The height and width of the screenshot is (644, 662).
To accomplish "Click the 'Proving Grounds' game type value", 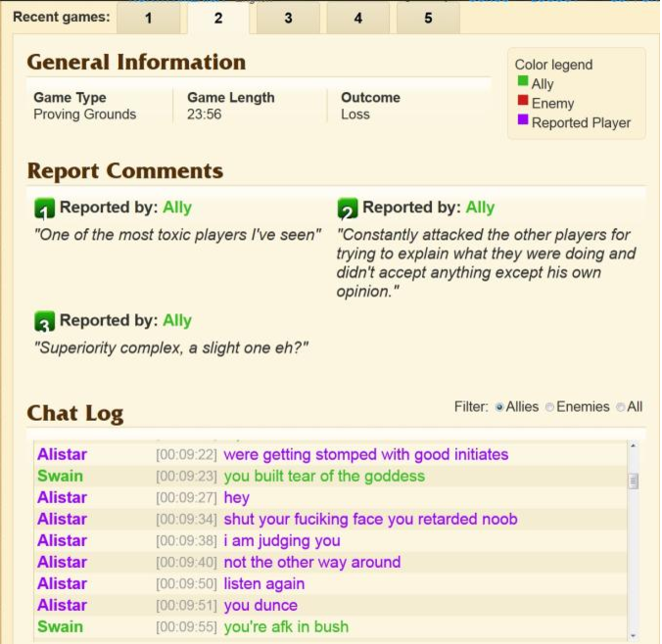I will coord(85,115).
